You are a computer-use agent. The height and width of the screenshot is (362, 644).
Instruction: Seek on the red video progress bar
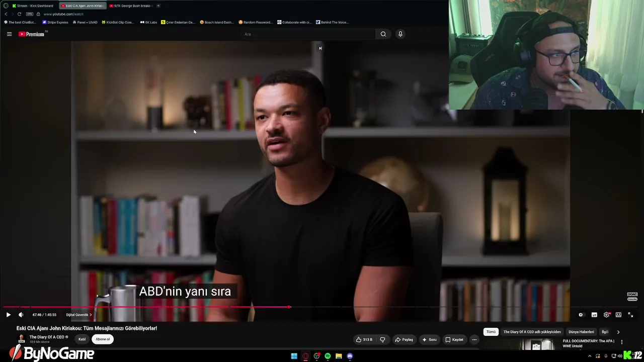pos(322,307)
